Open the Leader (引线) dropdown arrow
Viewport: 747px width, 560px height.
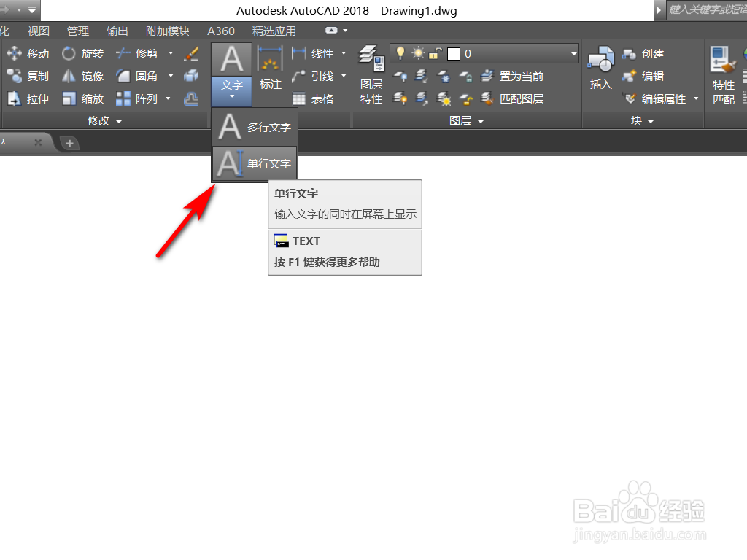[344, 76]
